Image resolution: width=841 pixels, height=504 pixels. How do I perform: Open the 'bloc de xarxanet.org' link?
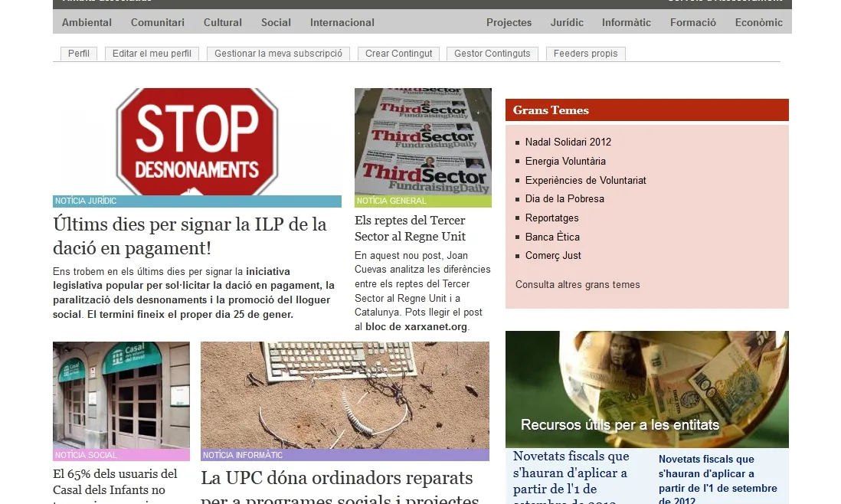pos(416,326)
